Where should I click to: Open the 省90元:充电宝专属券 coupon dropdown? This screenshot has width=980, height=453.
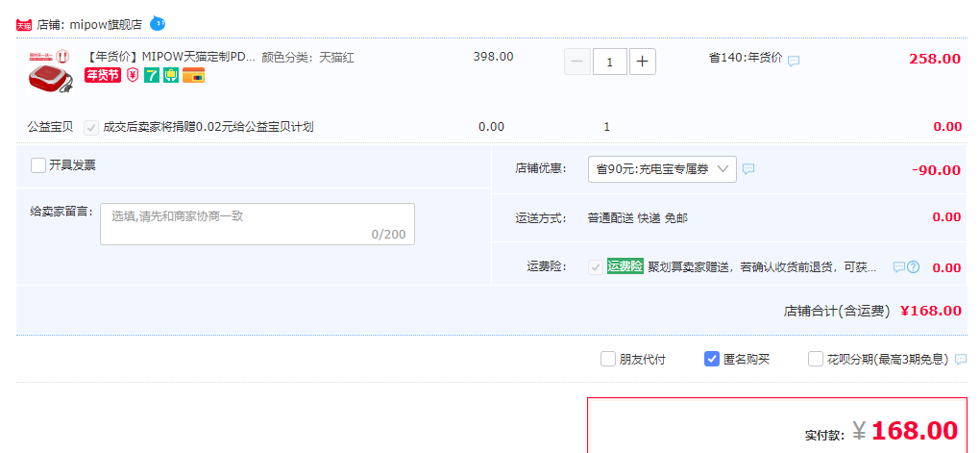(x=662, y=169)
